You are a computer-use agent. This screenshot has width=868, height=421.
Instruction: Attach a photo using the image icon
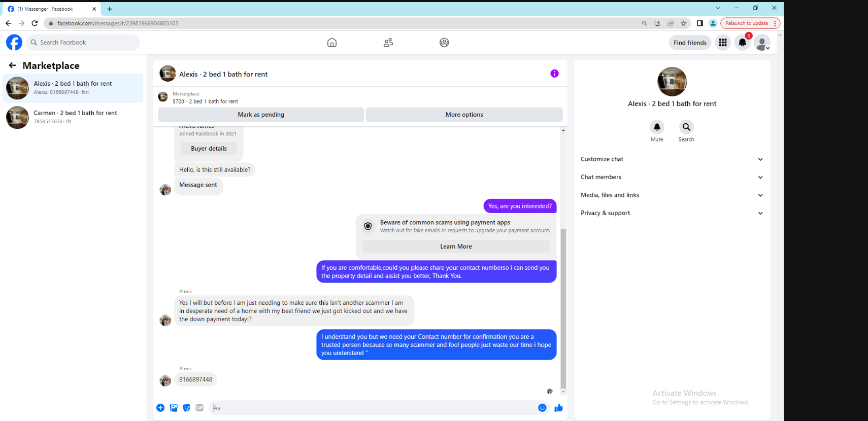tap(174, 408)
